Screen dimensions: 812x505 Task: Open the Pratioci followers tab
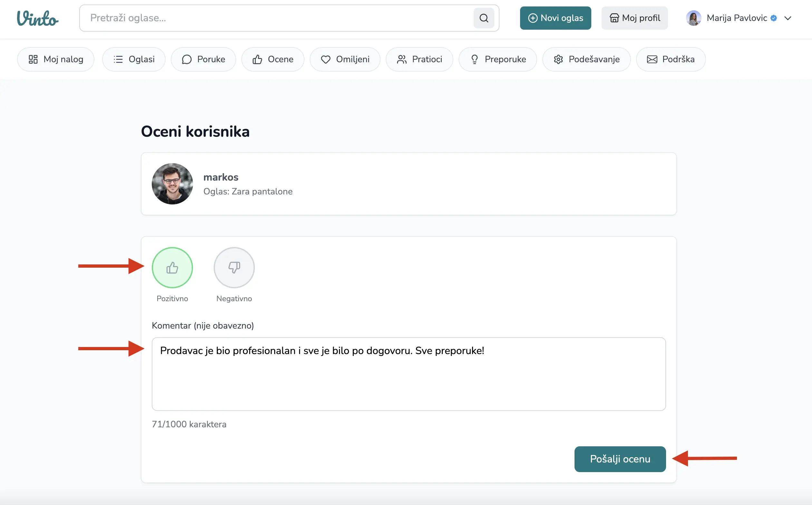pyautogui.click(x=419, y=59)
